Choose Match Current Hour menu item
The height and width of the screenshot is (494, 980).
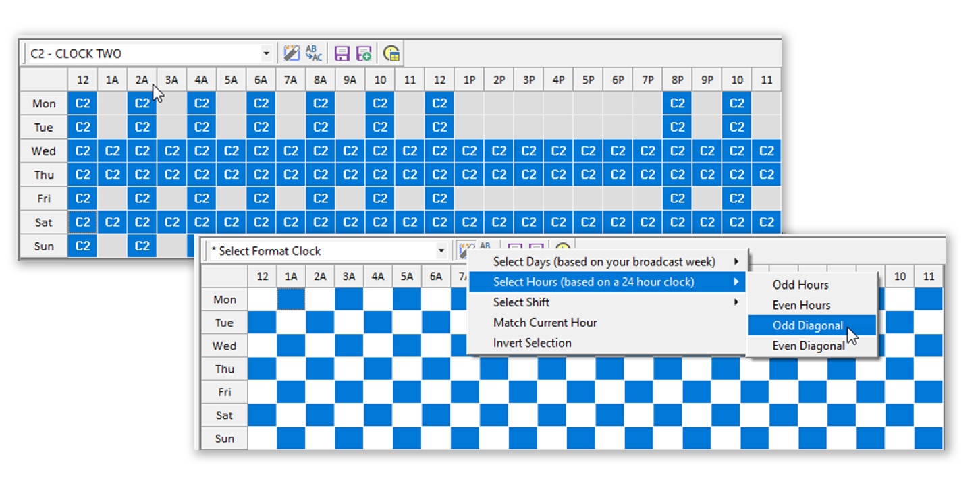545,323
